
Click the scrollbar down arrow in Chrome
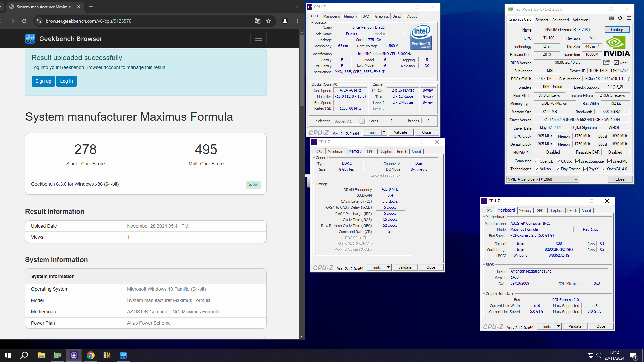coord(302,336)
